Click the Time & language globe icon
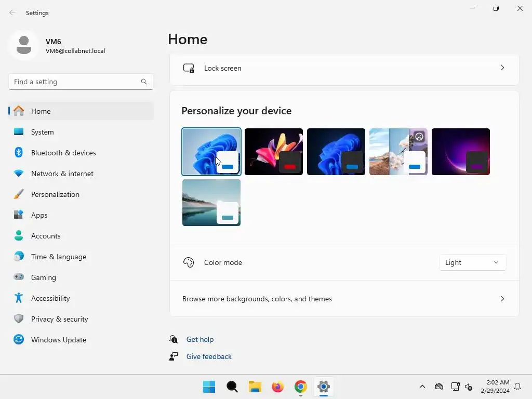This screenshot has height=399, width=532. [x=19, y=256]
